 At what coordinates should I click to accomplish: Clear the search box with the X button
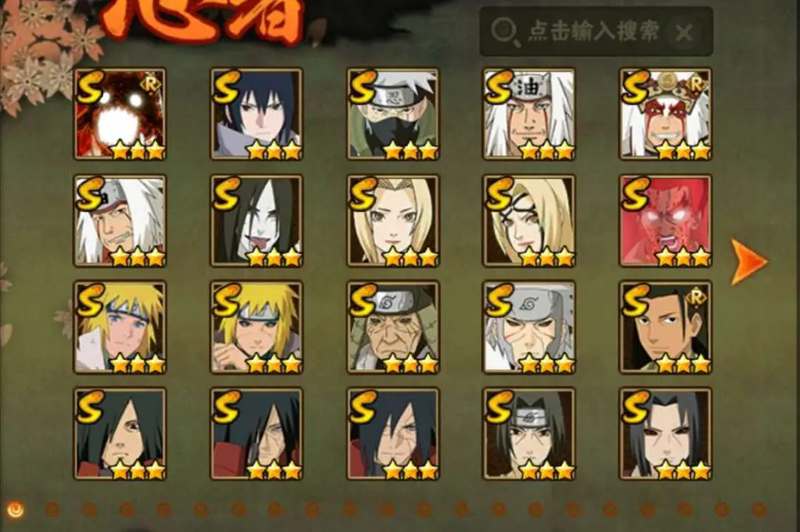[x=683, y=33]
